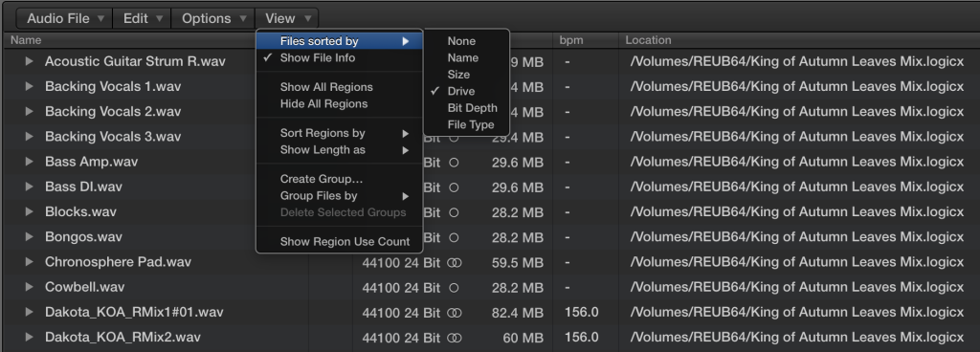Sort files by Drive
Screen dimensions: 980x352
466,91
